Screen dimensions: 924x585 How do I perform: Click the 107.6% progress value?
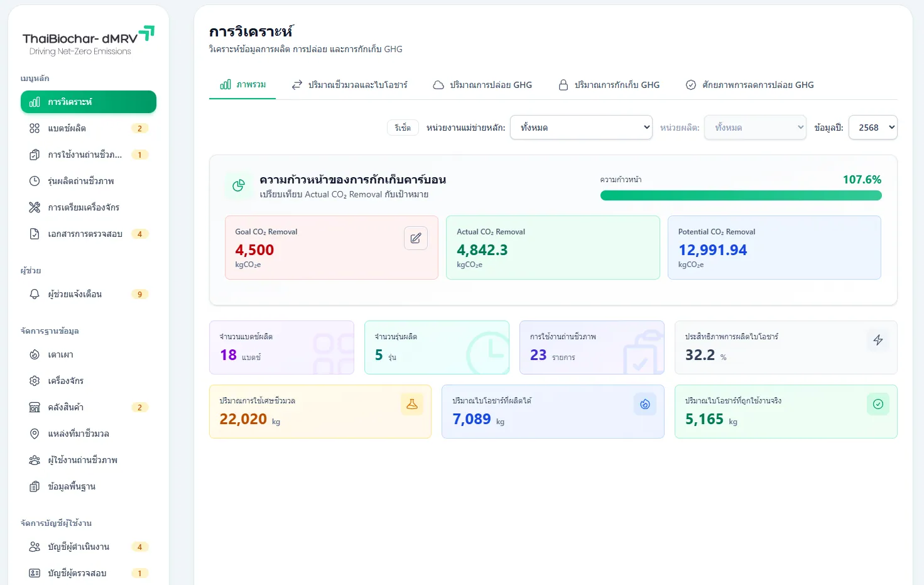862,180
